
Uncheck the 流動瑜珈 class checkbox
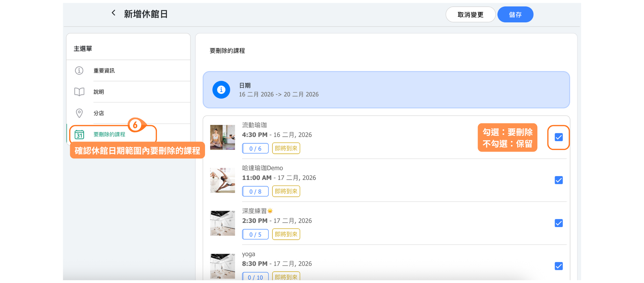(x=558, y=137)
